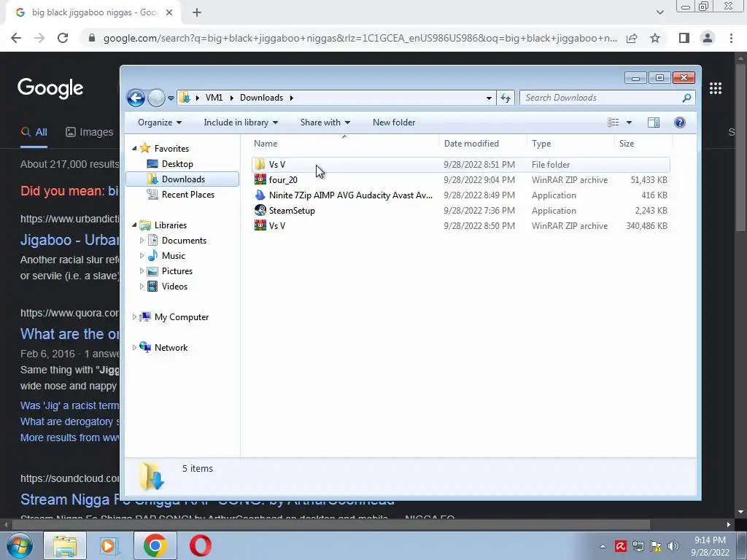This screenshot has height=560, width=747.
Task: Open the Organize menu
Action: [x=160, y=122]
